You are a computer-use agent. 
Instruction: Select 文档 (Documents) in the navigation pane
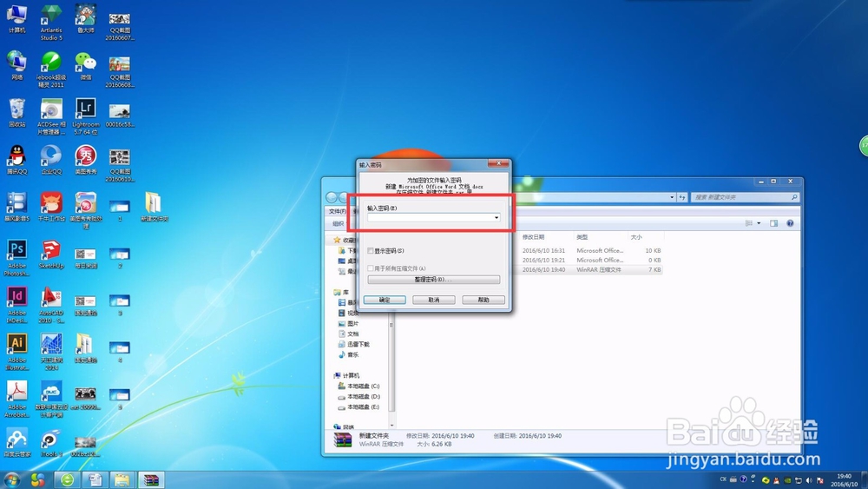click(349, 334)
